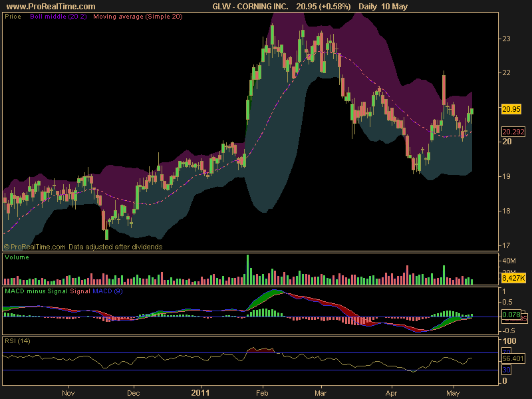Viewport: 532px width, 399px height.
Task: Click the yellow 20.95 current price tag
Action: tap(511, 109)
